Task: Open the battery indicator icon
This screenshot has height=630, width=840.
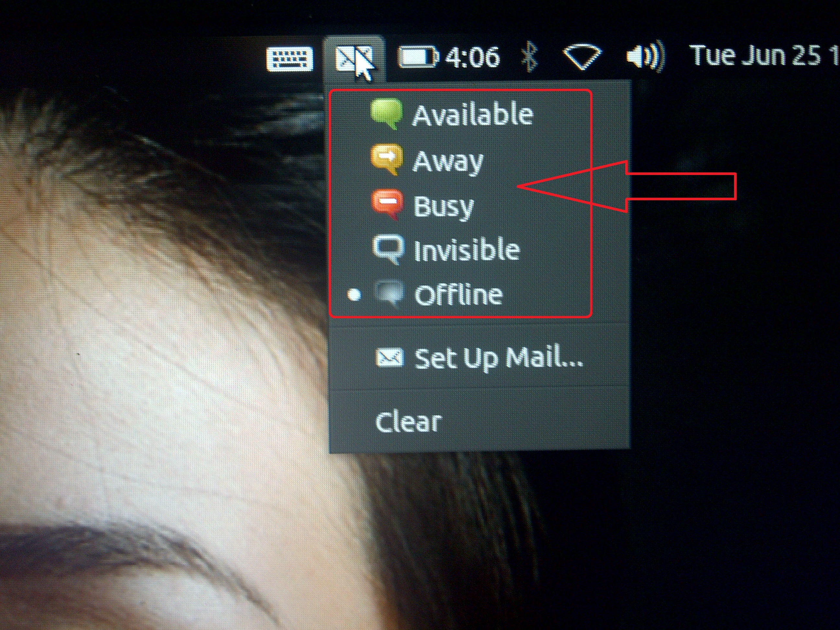Action: tap(418, 57)
